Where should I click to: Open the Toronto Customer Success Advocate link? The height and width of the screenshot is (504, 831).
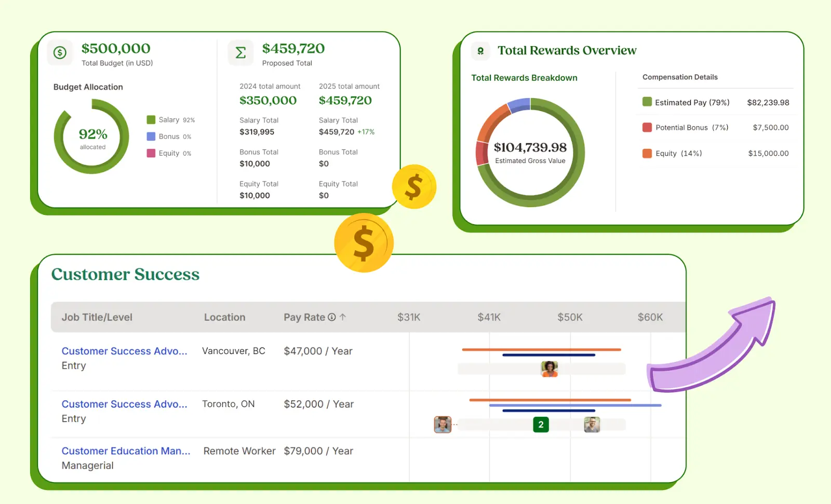124,404
